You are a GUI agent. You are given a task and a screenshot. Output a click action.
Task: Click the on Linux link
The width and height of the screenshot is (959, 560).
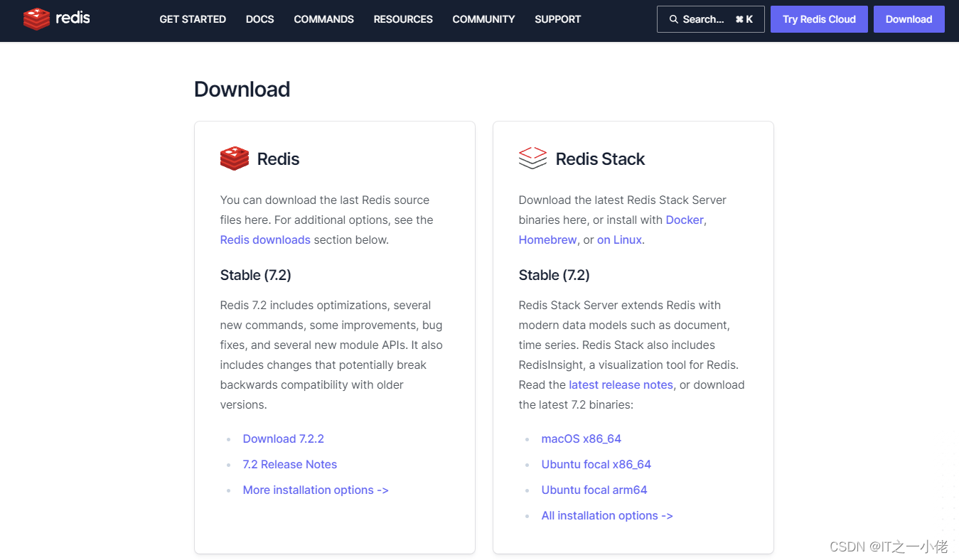(x=619, y=239)
